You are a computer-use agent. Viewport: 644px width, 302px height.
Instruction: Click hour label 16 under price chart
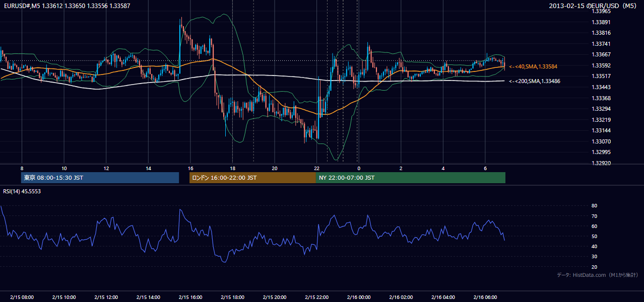pyautogui.click(x=190, y=168)
